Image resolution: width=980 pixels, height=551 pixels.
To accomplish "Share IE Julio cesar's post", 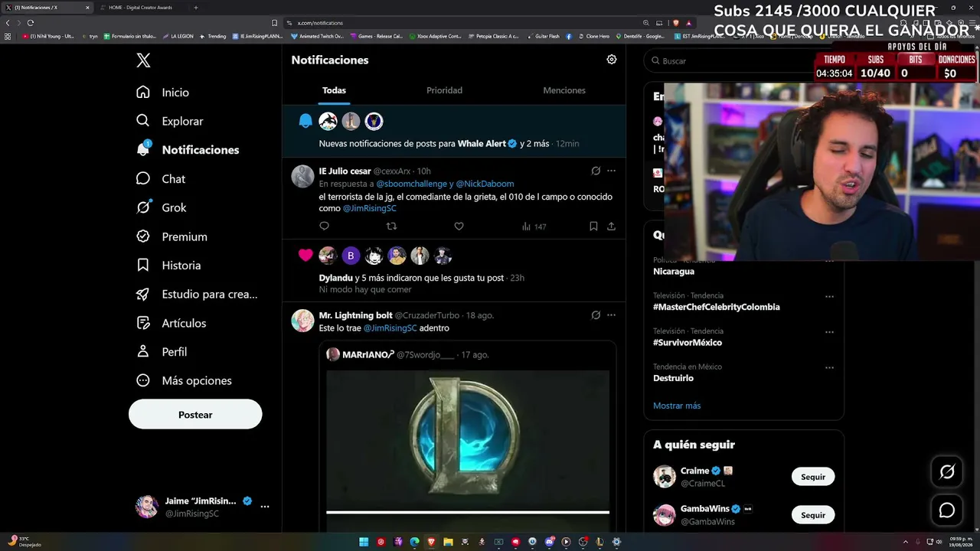I will (x=611, y=226).
